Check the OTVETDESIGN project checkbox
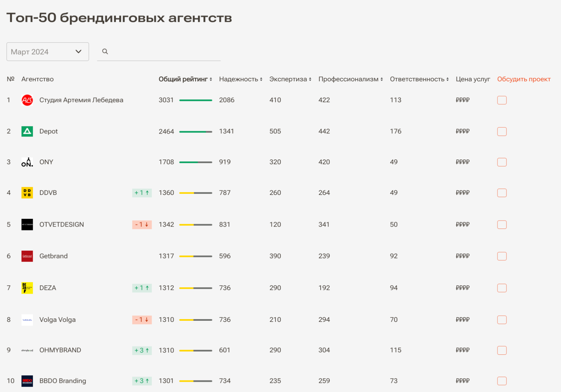Screen dimensions: 561x392 [502, 225]
